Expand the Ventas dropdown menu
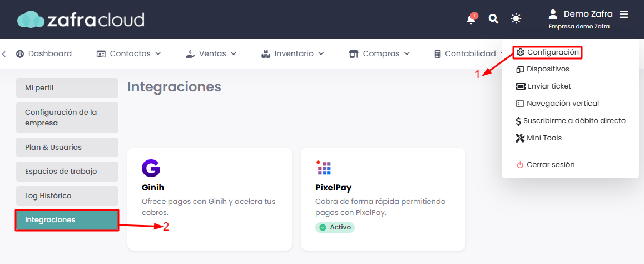 211,53
